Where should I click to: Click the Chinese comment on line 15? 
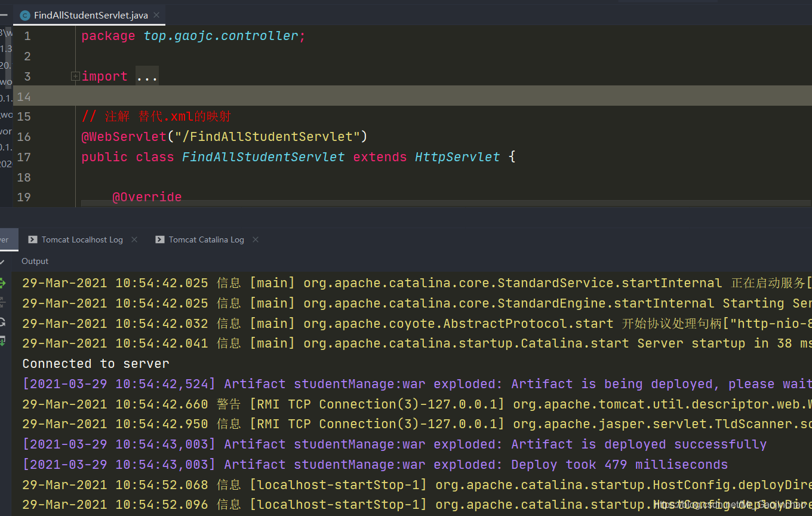156,116
